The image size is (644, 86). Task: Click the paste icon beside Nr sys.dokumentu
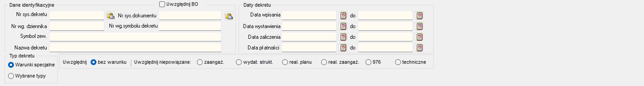229,16
